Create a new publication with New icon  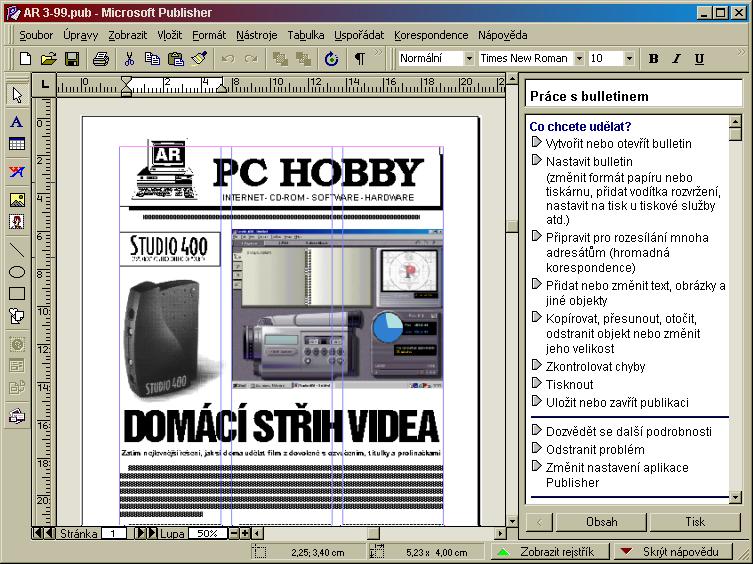25,59
